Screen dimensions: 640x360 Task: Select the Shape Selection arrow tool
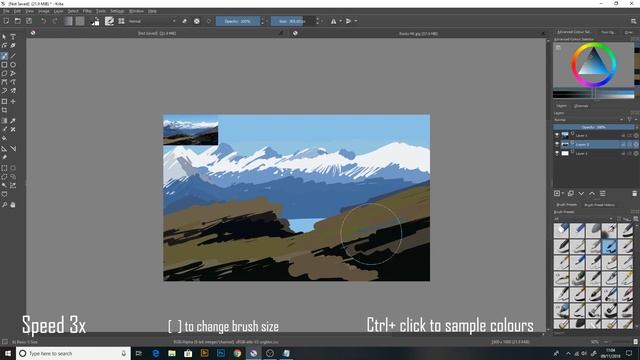pyautogui.click(x=4, y=37)
